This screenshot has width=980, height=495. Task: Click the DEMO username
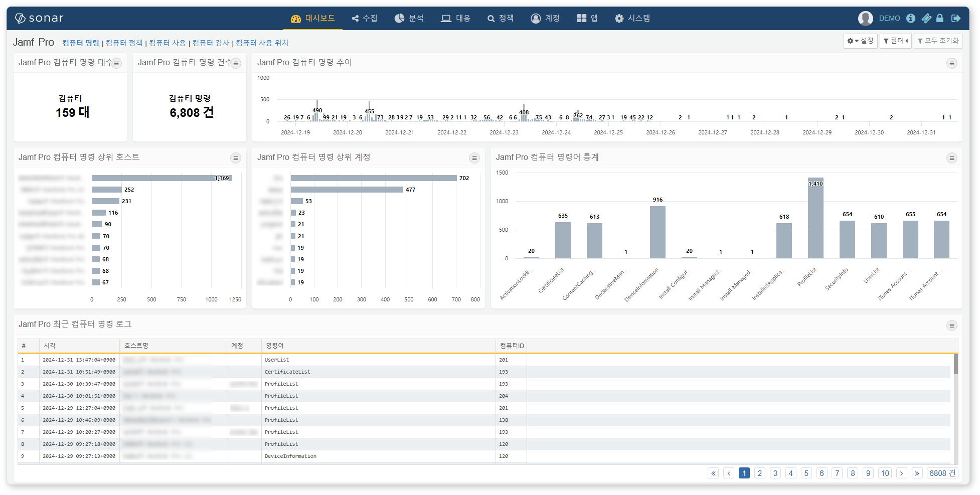click(889, 18)
